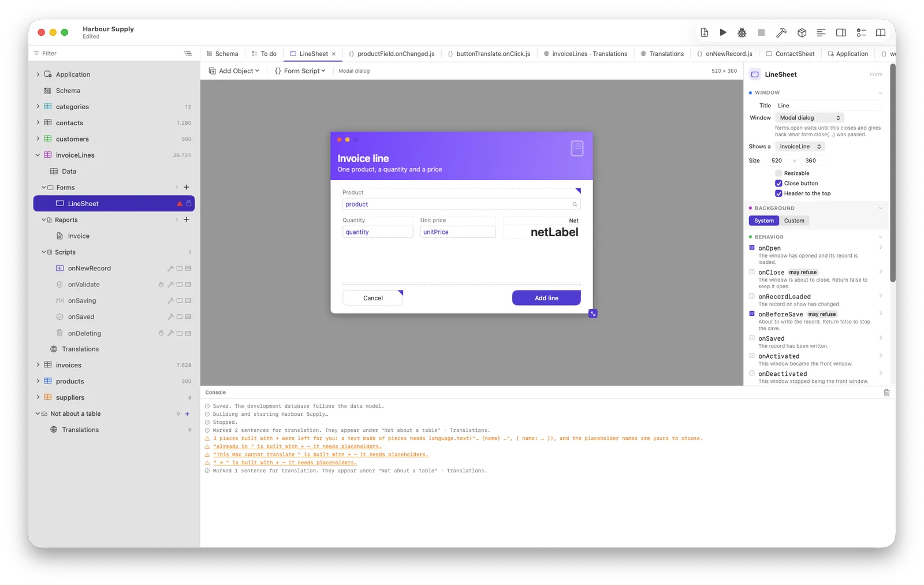The image size is (924, 585).
Task: Toggle the sidebar panel layout icon
Action: coord(841,33)
